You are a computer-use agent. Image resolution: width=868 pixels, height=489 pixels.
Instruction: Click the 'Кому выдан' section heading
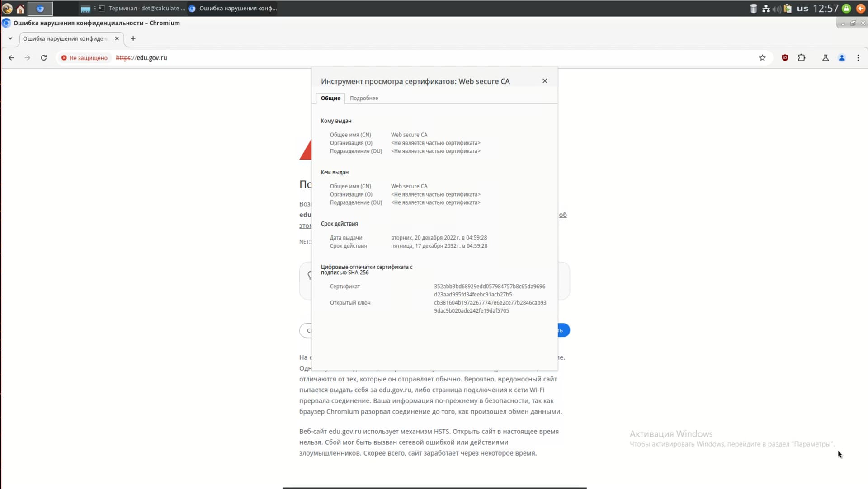coord(336,121)
